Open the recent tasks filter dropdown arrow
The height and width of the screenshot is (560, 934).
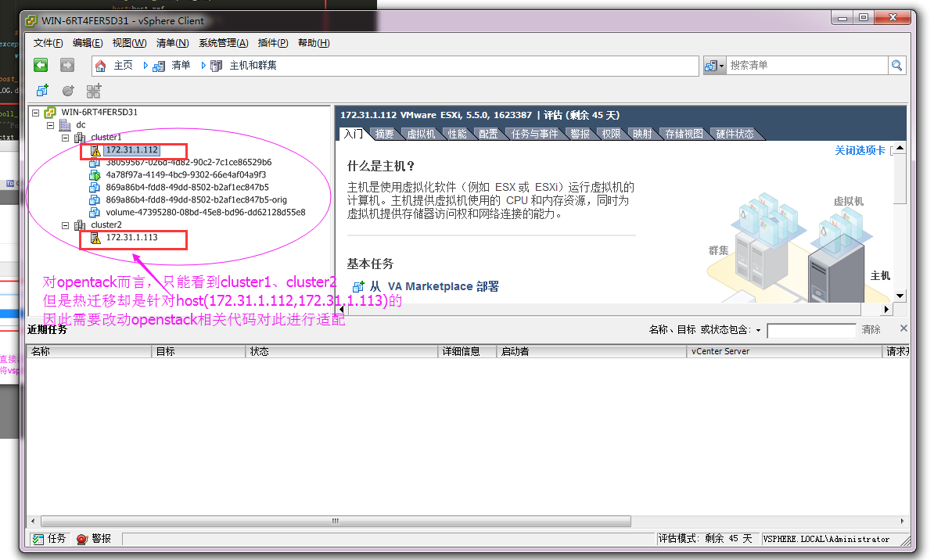point(758,330)
